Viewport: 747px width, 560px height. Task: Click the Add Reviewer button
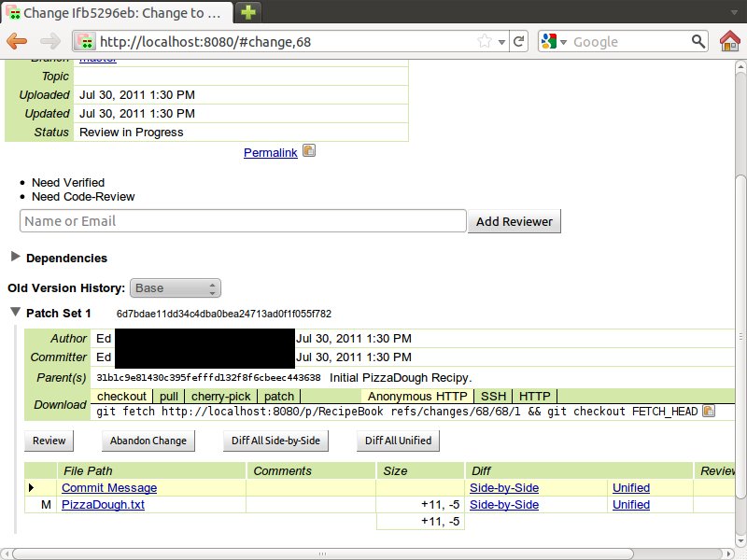514,221
